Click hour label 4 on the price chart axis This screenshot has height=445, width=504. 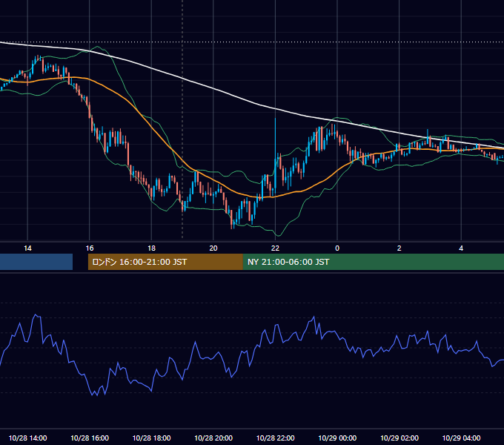[461, 248]
